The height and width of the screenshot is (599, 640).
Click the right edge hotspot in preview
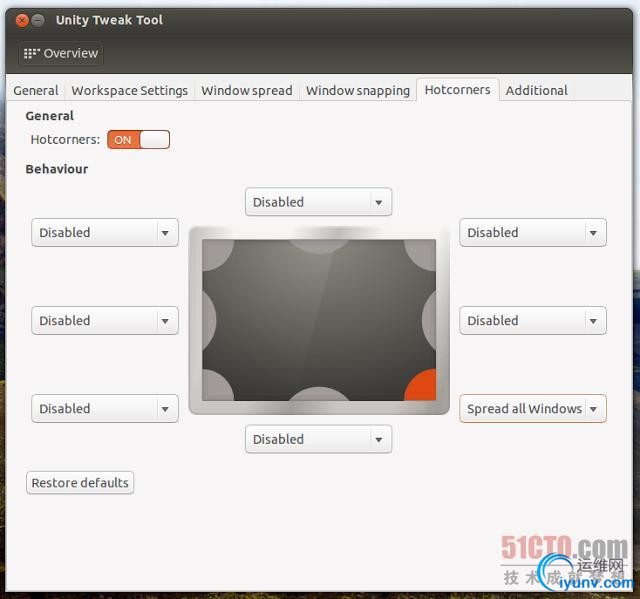(429, 321)
